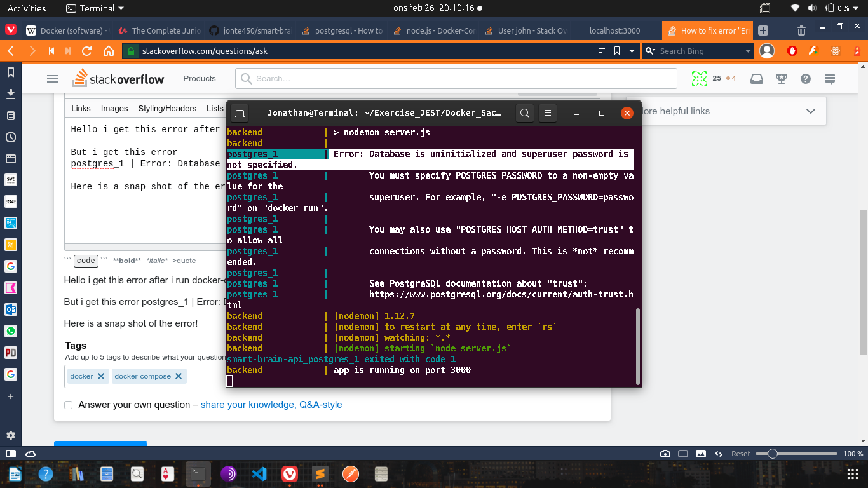Show all applications grid
The image size is (868, 488).
[x=853, y=474]
